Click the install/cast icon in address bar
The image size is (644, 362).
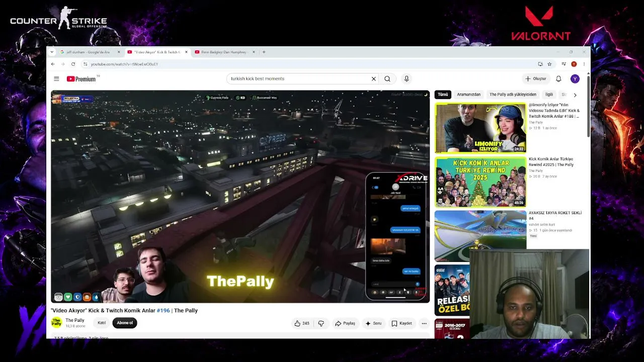coord(540,64)
